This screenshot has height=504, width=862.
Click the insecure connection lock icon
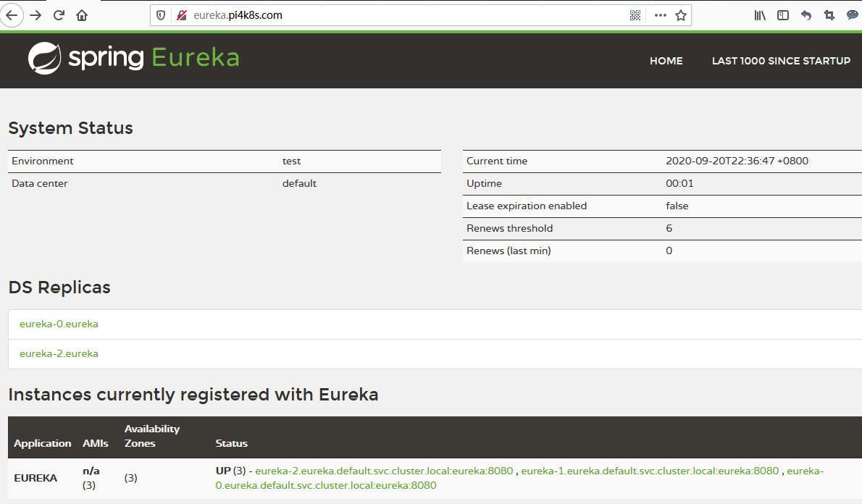tap(181, 15)
